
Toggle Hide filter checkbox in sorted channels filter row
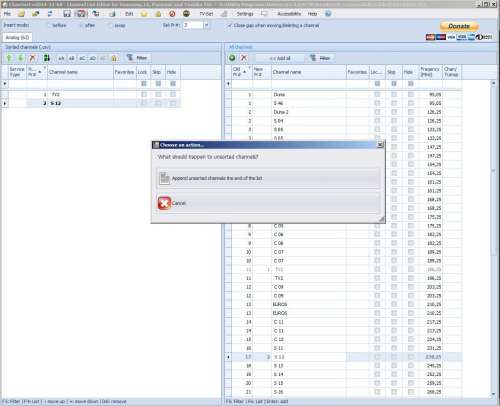tap(173, 84)
